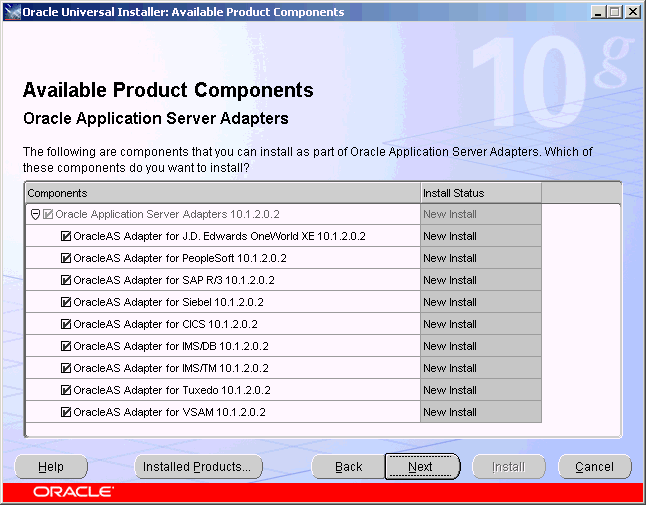Screen dimensions: 646x505
Task: Select the 'OracleAS Adapter for Siebel 10.1.2.0.2' label
Action: pos(169,302)
